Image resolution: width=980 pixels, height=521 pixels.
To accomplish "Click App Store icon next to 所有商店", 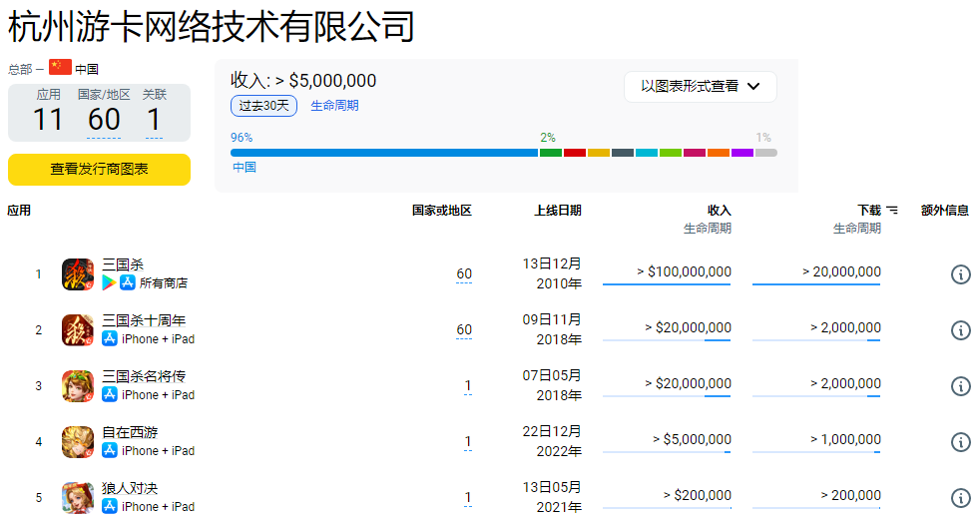I will (128, 282).
